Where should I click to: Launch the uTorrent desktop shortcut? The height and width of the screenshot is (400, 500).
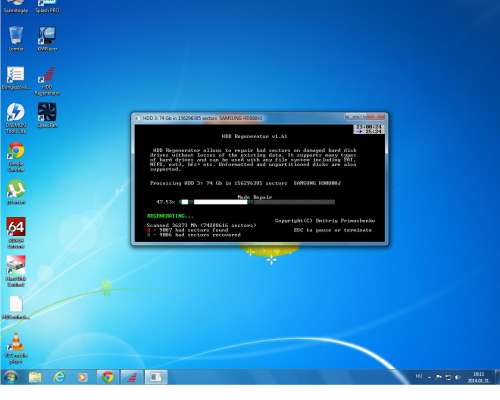pos(16,193)
